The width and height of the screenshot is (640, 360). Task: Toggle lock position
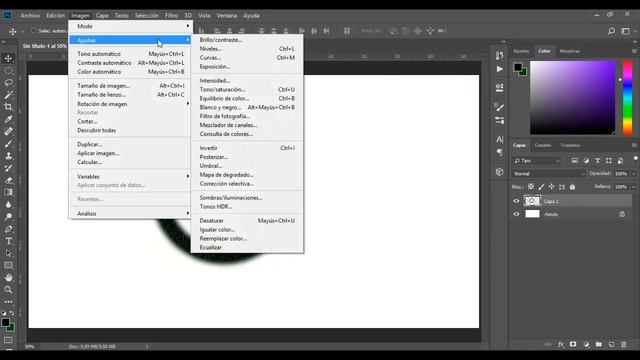(551, 187)
